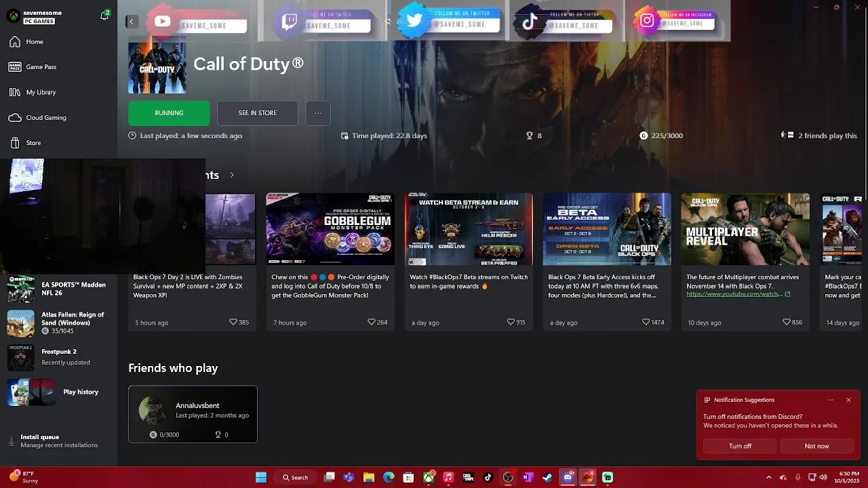Show hidden system tray icons

click(768, 477)
